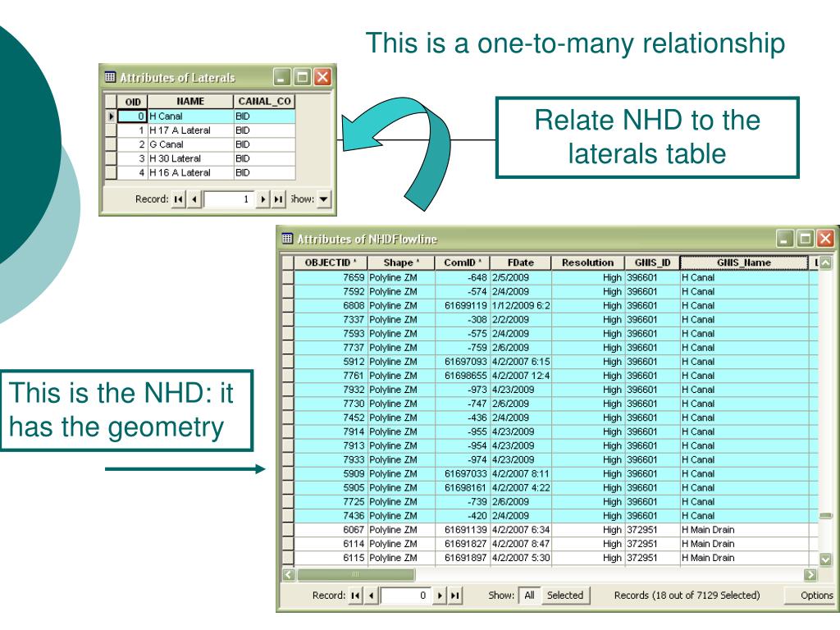Click the Laterals record number field
The width and height of the screenshot is (840, 630).
(228, 199)
